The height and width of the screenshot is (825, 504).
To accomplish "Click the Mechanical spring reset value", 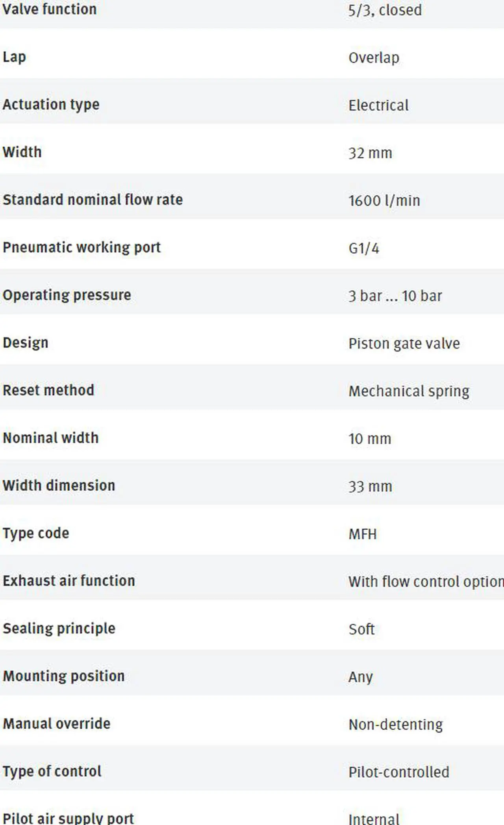I will coord(409,391).
